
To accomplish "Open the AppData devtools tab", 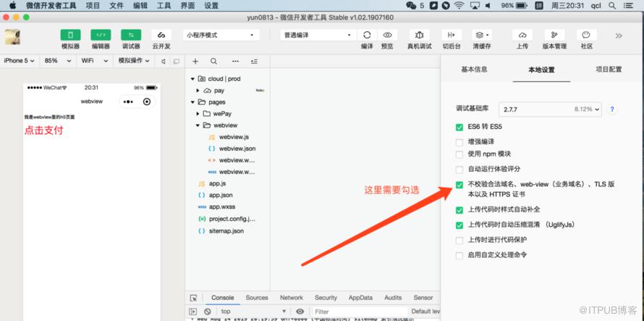I will coord(360,298).
